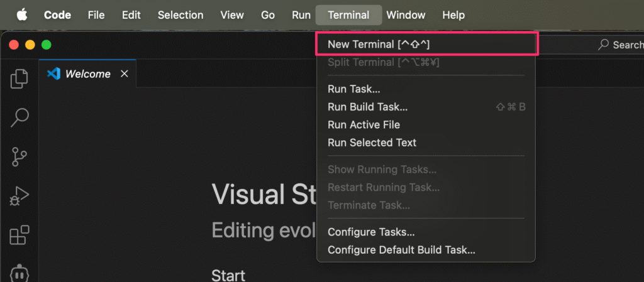Click the VS Code logo on Welcome tab
This screenshot has height=282, width=644.
[x=54, y=73]
